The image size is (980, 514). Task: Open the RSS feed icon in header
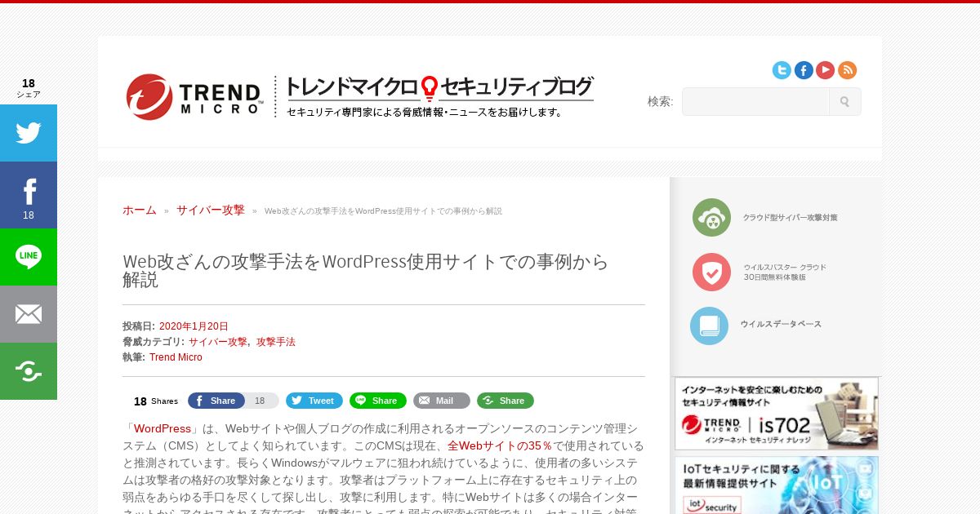[847, 70]
